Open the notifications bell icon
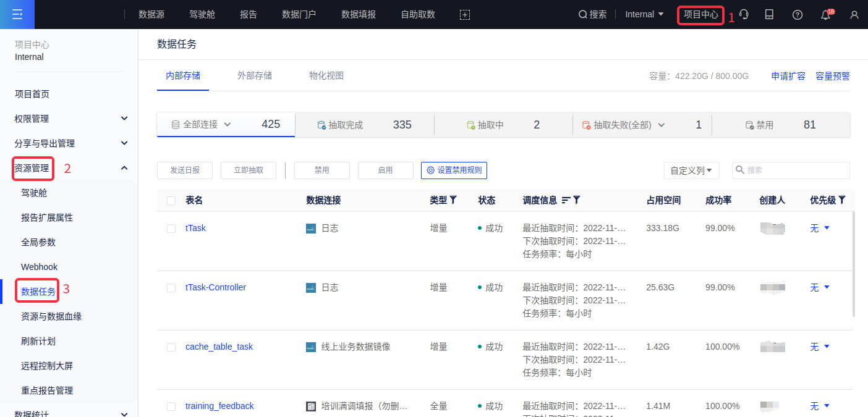Viewport: 868px width, 417px height. click(825, 15)
